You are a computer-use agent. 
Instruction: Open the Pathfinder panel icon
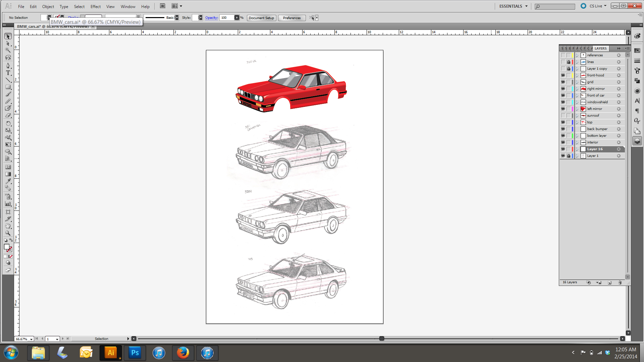tap(637, 81)
